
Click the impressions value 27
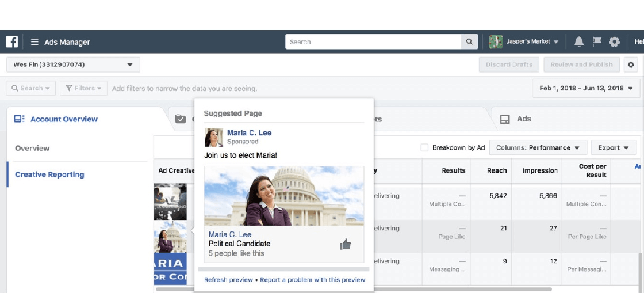click(553, 229)
